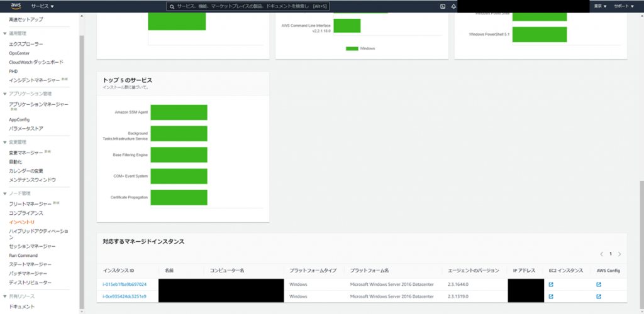Click page number 1 in pagination
The width and height of the screenshot is (644, 314).
(x=611, y=254)
